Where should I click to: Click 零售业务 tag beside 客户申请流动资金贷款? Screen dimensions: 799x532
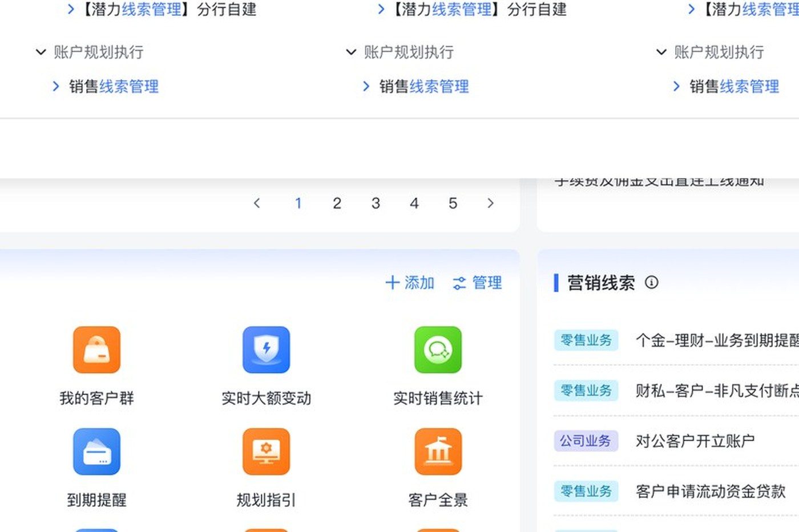coord(586,491)
